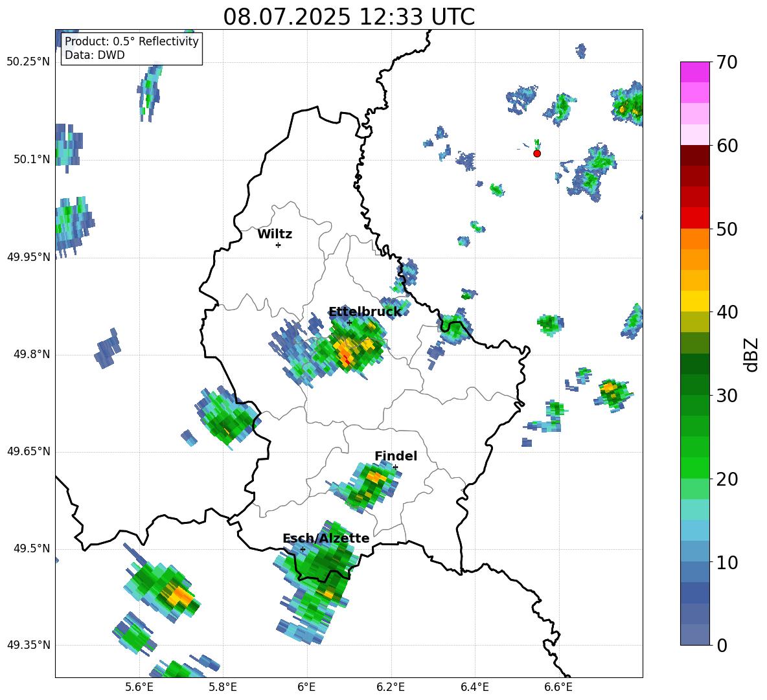This screenshot has height=700, width=767.
Task: Click the 50.25°N latitude tick label
Action: click(29, 62)
